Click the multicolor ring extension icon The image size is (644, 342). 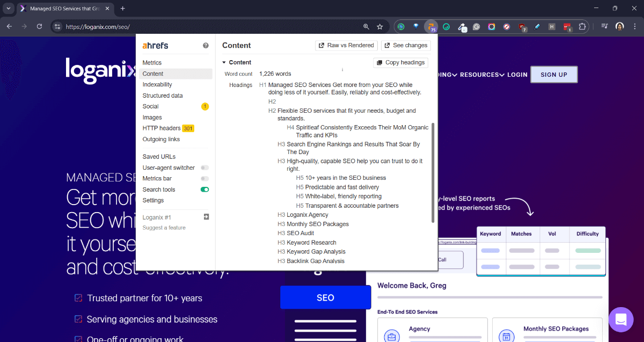[x=491, y=26]
